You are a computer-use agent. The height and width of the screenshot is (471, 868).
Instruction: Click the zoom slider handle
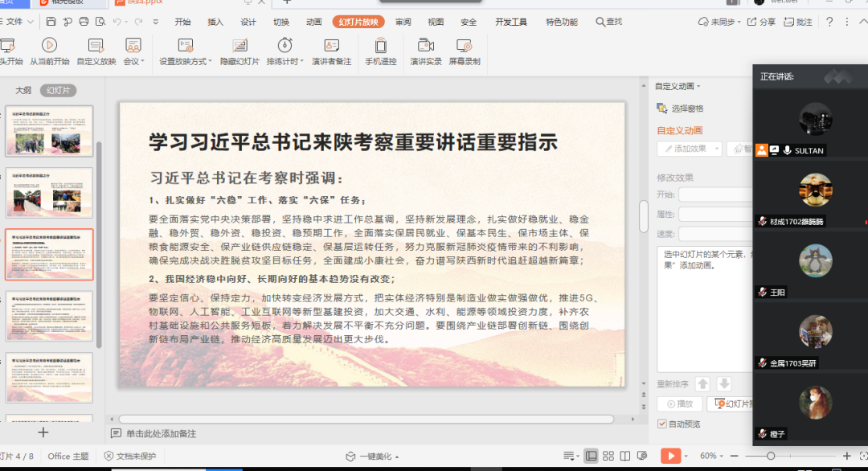pyautogui.click(x=771, y=456)
